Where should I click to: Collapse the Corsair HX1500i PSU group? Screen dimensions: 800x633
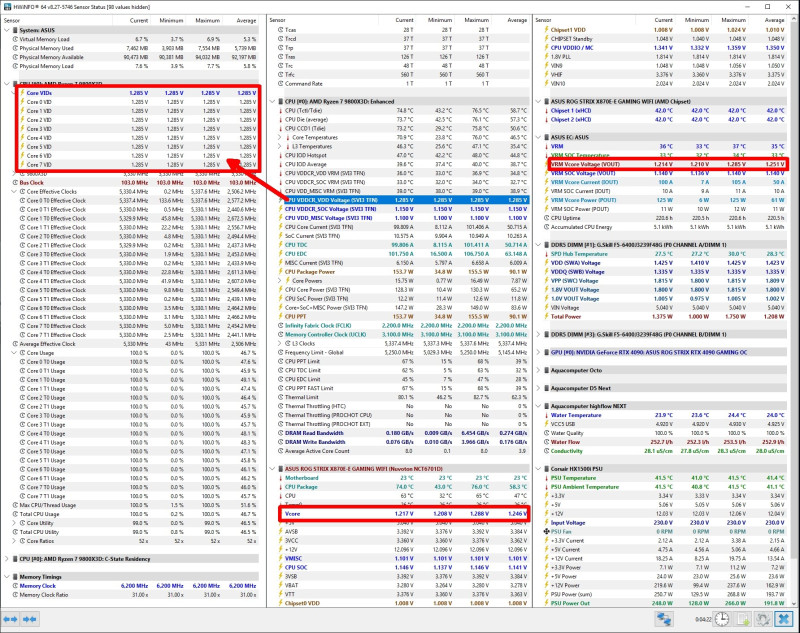538,468
